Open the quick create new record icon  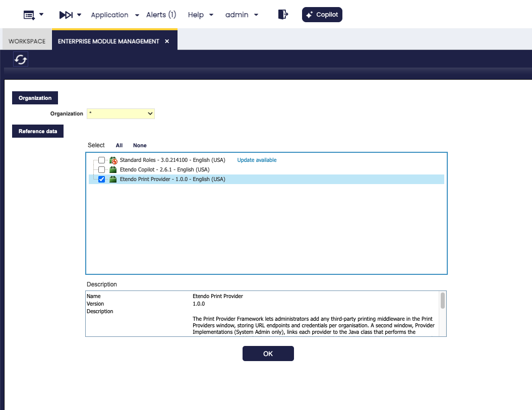(29, 15)
